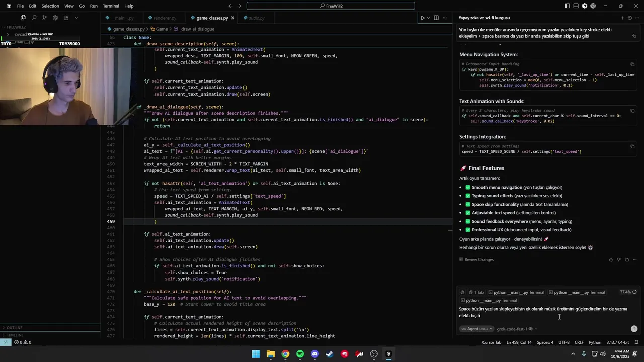This screenshot has width=644, height=362.
Task: Split the editor to the right
Action: pos(436,18)
